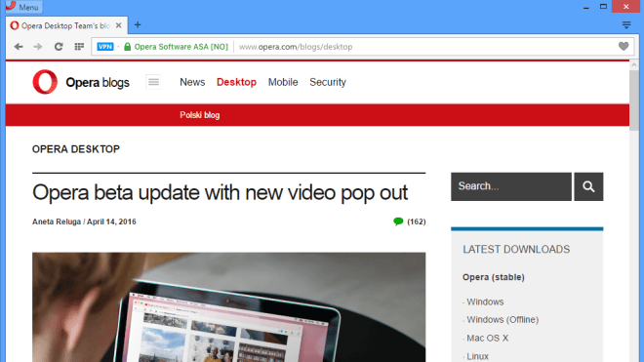Open the article titled Opera beta update

(x=220, y=193)
